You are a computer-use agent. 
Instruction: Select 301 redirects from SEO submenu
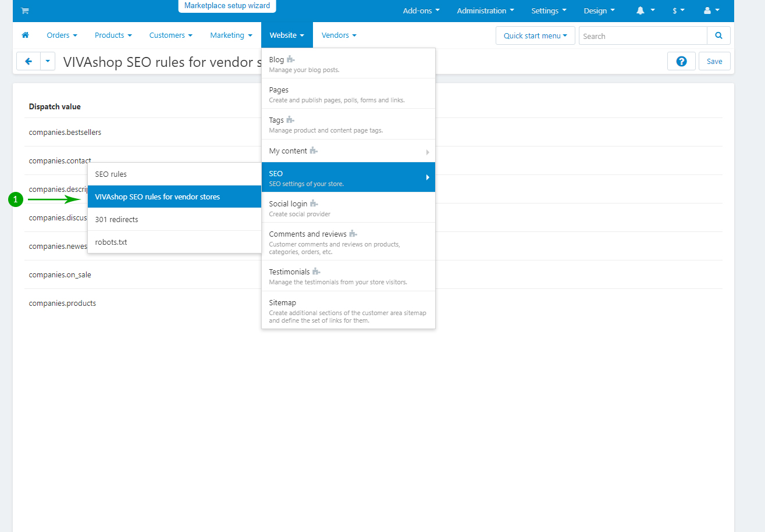coord(175,220)
